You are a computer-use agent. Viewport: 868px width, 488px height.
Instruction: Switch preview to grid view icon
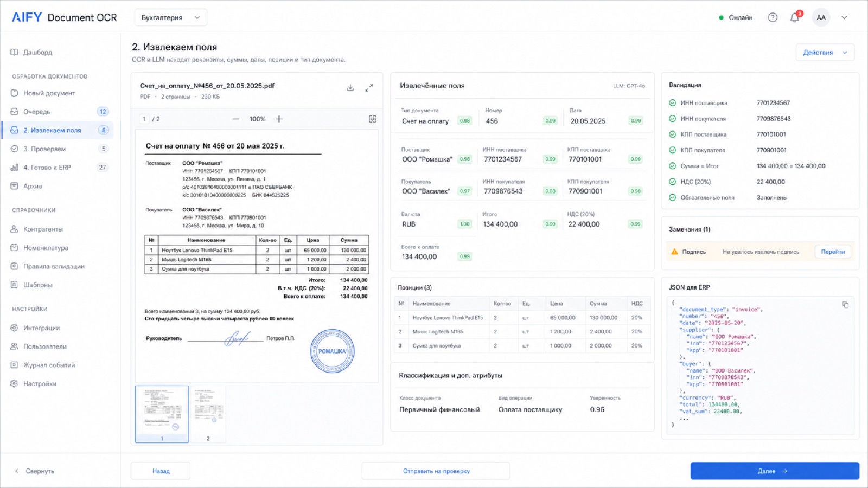click(373, 119)
